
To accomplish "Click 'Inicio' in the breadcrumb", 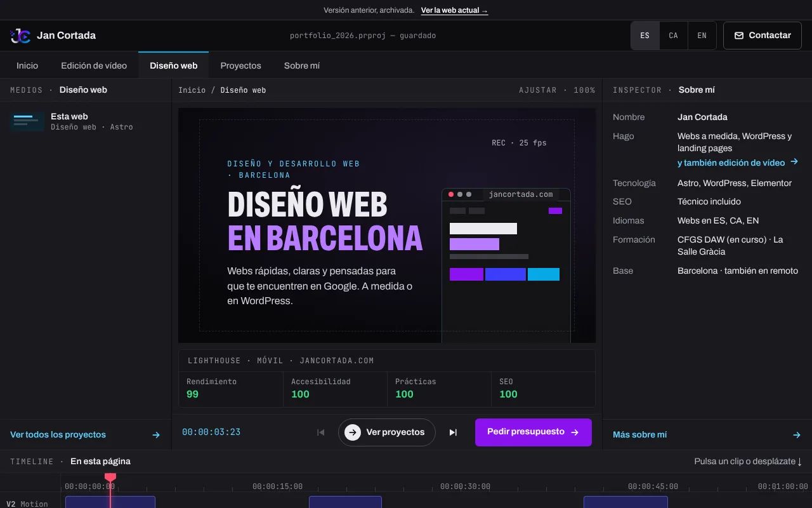I will coord(192,90).
